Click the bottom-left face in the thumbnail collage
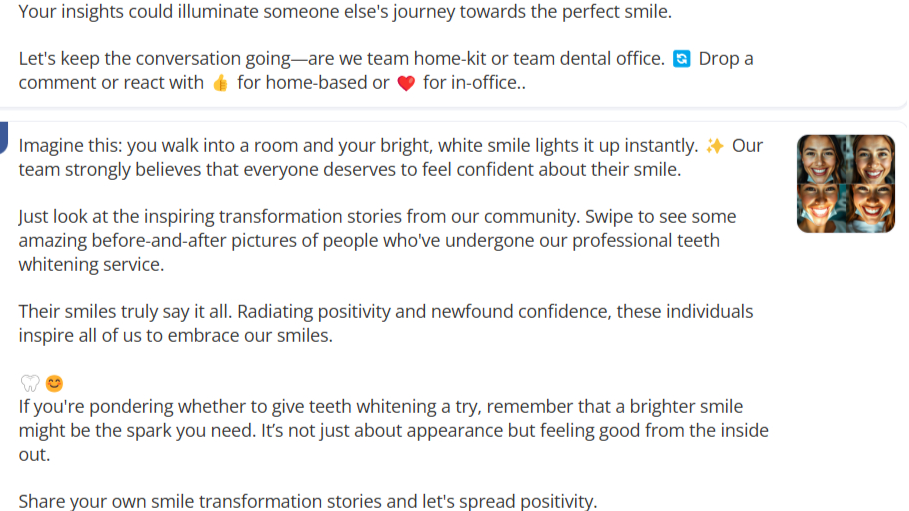The width and height of the screenshot is (909, 511). click(x=821, y=209)
